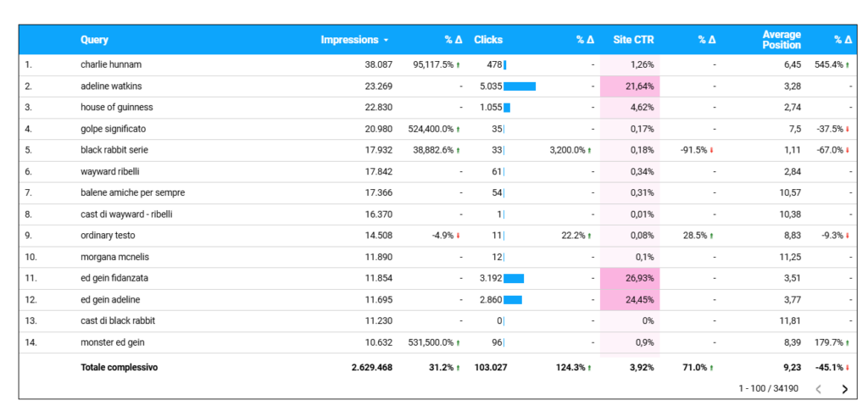Click the pink 24,45% CTR cell
The image size is (868, 406).
click(630, 299)
